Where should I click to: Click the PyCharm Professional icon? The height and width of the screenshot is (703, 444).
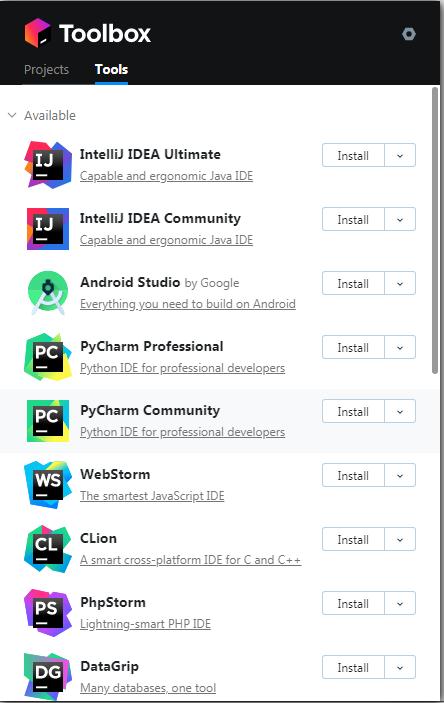[x=48, y=357]
